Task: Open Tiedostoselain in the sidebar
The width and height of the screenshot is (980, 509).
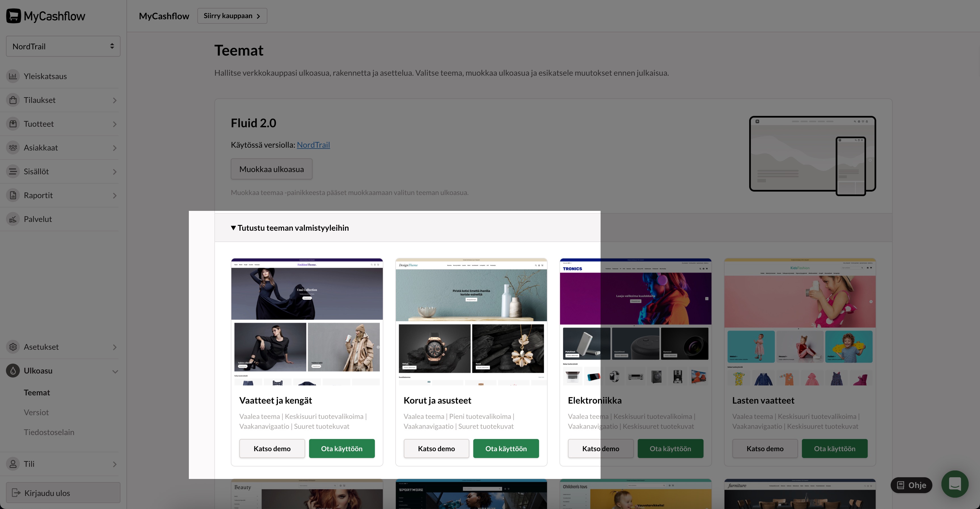Action: [x=49, y=432]
